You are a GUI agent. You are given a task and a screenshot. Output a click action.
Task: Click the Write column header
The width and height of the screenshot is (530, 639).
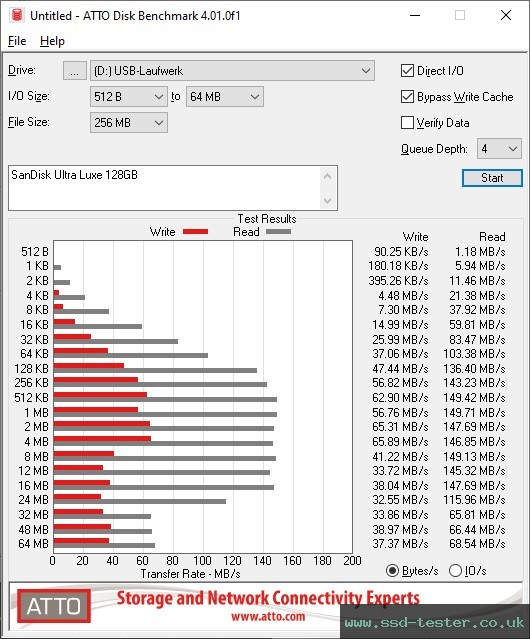point(415,237)
